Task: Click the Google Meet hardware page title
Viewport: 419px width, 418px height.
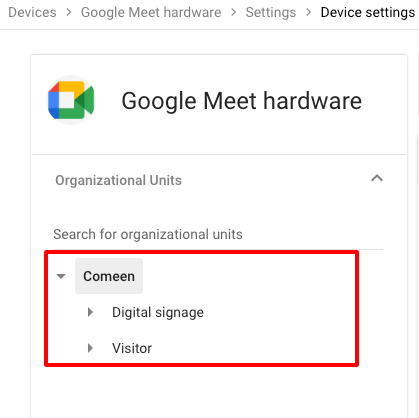Action: point(241,101)
